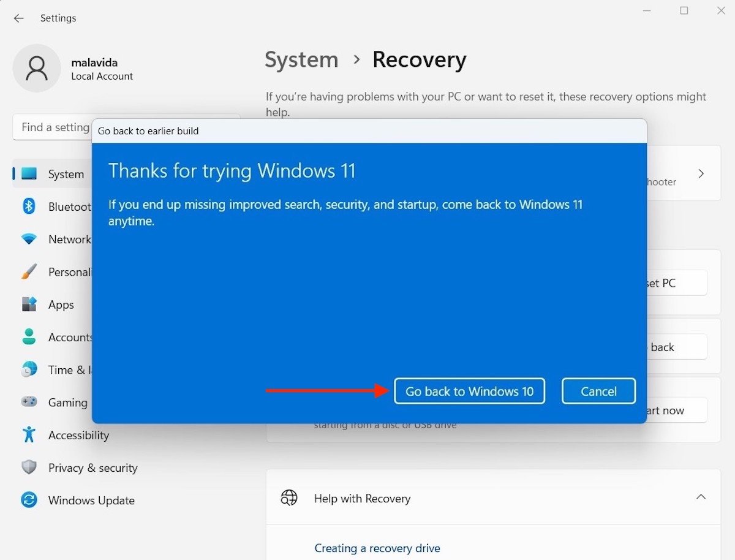Viewport: 735px width, 560px height.
Task: Open the Gaming controller icon
Action: [29, 402]
